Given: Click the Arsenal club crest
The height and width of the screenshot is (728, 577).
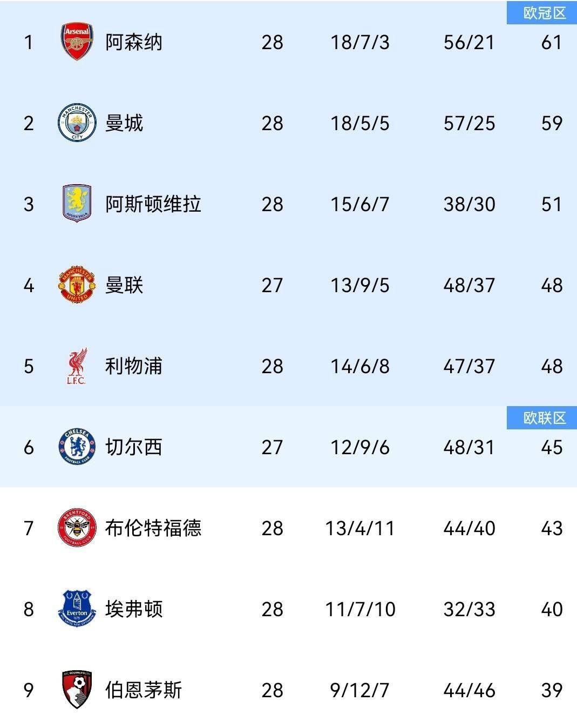Looking at the screenshot, I should click(x=77, y=42).
